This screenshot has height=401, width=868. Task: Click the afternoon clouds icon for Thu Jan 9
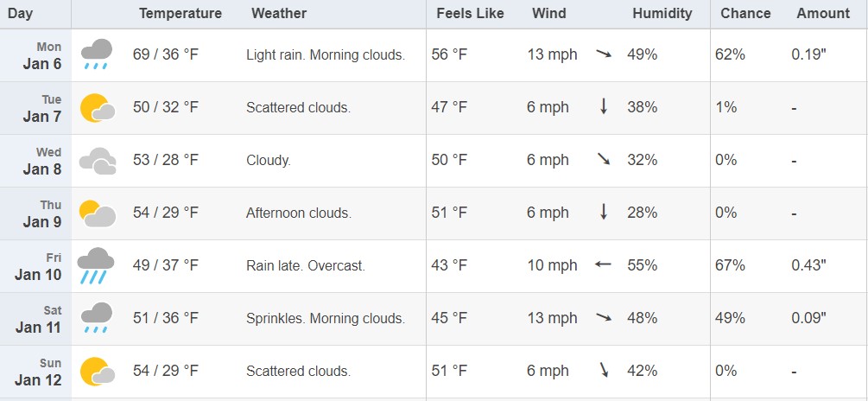[x=97, y=213]
